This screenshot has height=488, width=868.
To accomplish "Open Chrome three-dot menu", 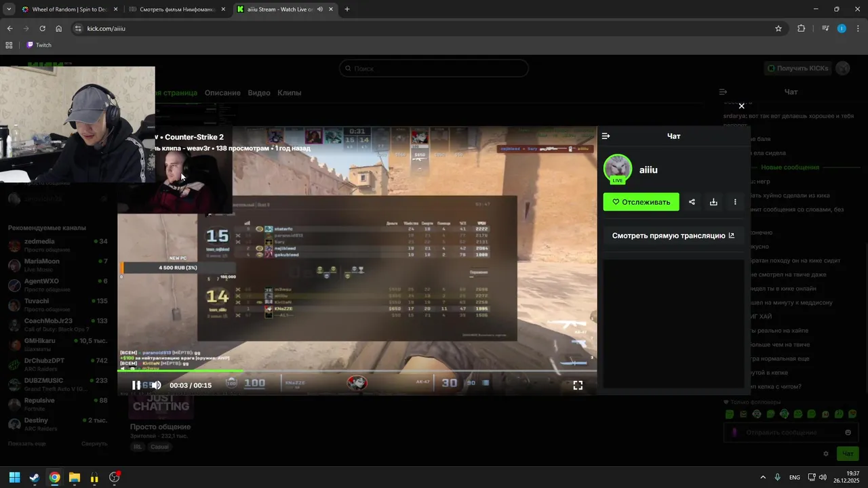I will pyautogui.click(x=857, y=28).
